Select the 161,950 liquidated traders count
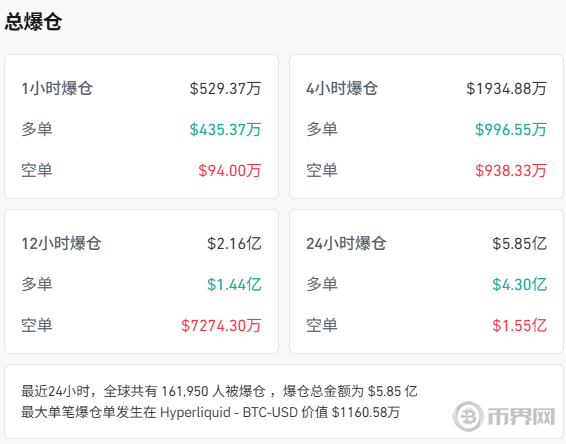566x444 pixels. click(185, 391)
